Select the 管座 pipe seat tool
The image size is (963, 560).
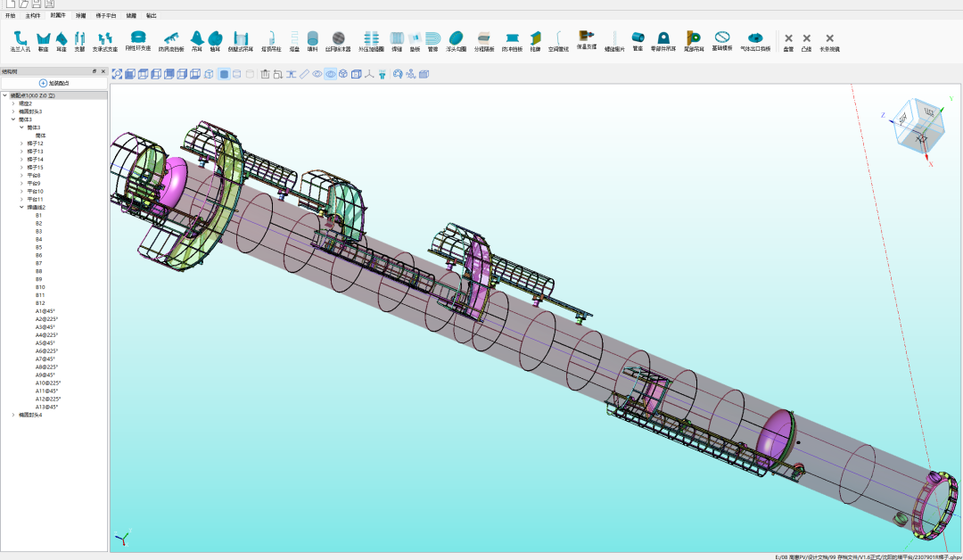(x=638, y=41)
